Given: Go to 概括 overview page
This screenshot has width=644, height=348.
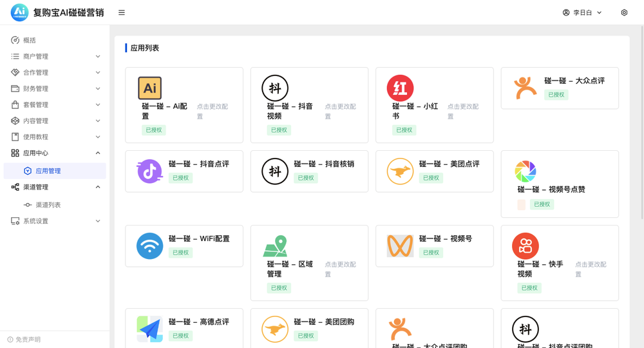Looking at the screenshot, I should click(x=30, y=41).
